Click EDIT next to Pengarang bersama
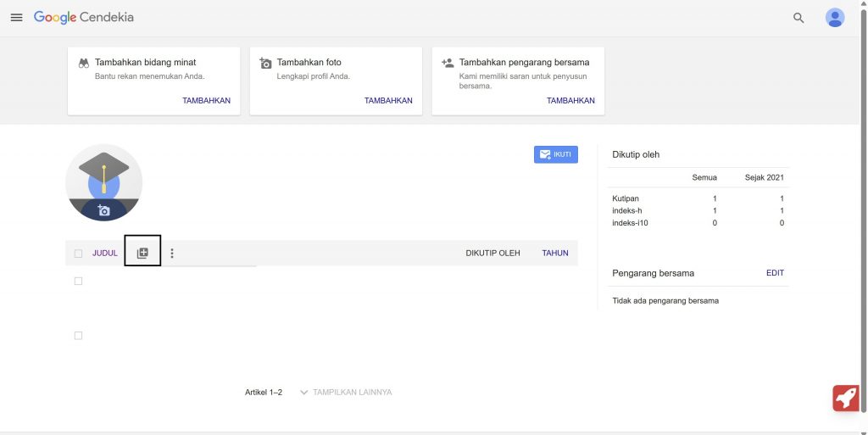 click(775, 273)
